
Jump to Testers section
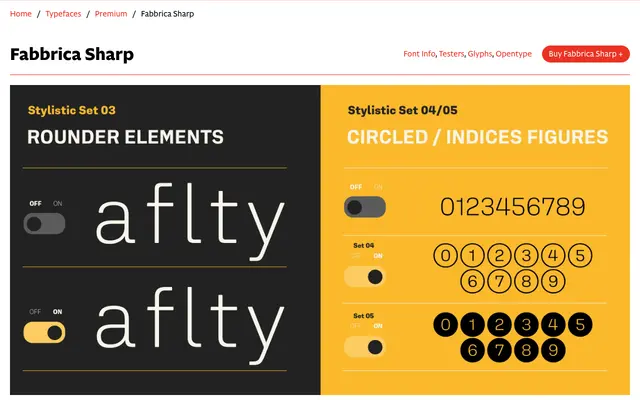coord(451,54)
